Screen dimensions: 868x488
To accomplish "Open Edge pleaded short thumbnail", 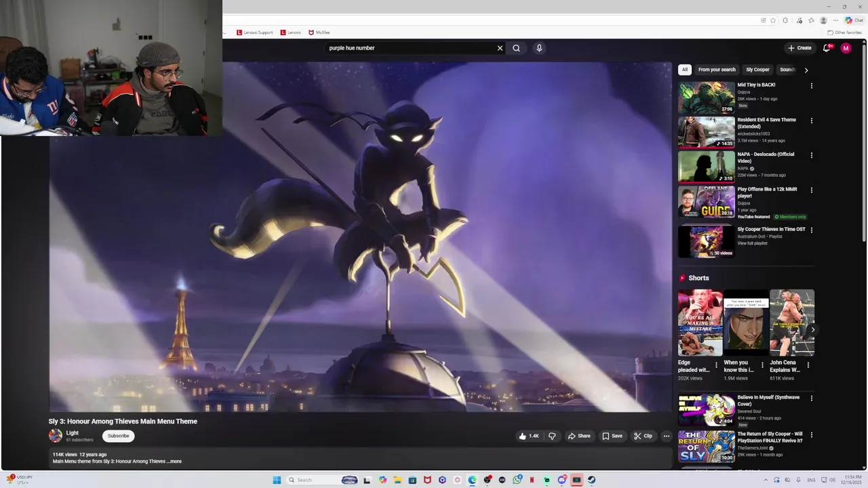I will click(x=700, y=323).
